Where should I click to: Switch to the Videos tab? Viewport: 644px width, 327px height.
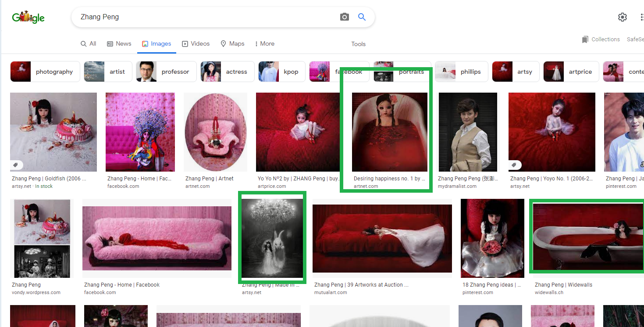[x=196, y=43]
